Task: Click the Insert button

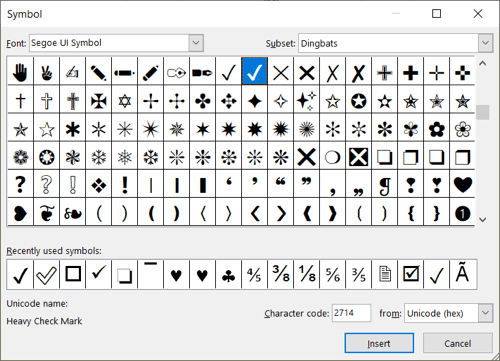Action: pos(379,343)
